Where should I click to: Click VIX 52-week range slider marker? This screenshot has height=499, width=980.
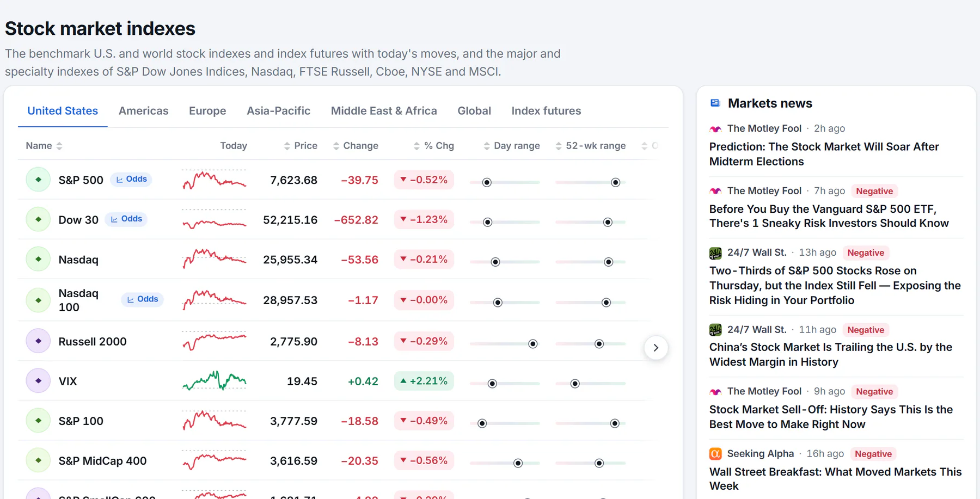coord(575,384)
